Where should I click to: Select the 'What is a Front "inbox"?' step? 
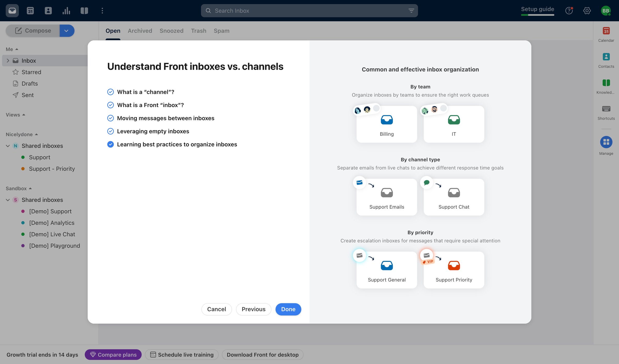[x=145, y=105]
